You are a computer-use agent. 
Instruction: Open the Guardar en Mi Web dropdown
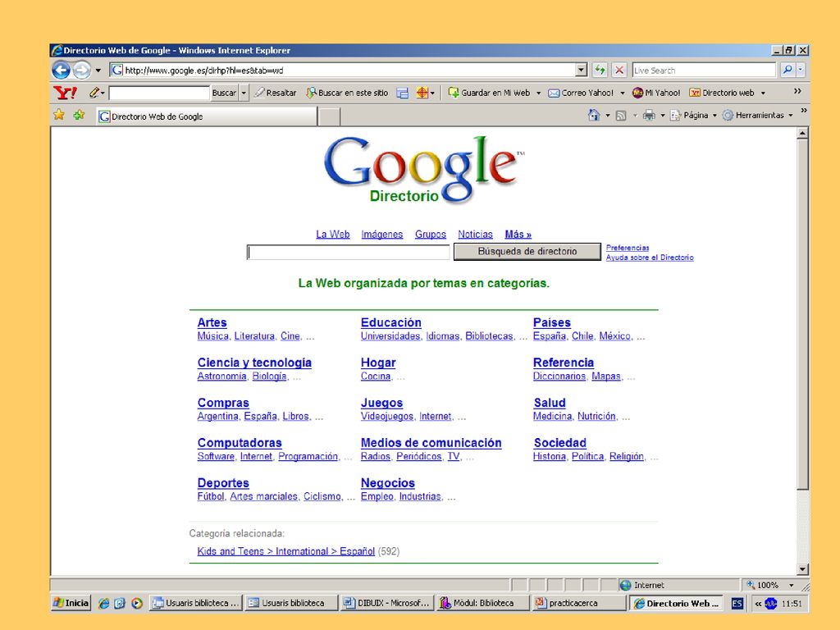[538, 94]
